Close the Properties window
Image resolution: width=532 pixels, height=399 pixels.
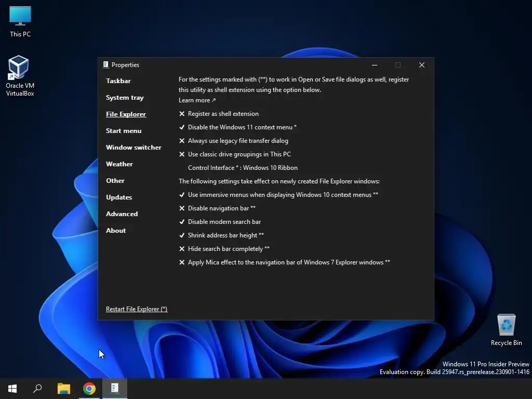[422, 65]
